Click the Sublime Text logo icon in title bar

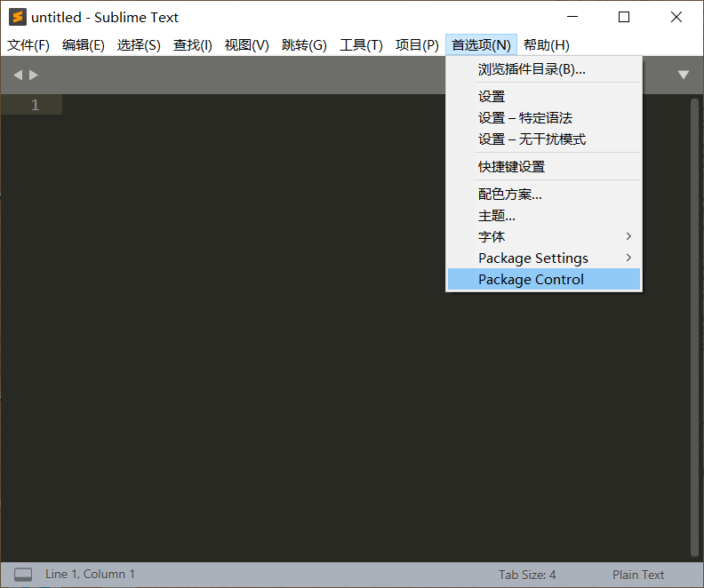pos(18,17)
